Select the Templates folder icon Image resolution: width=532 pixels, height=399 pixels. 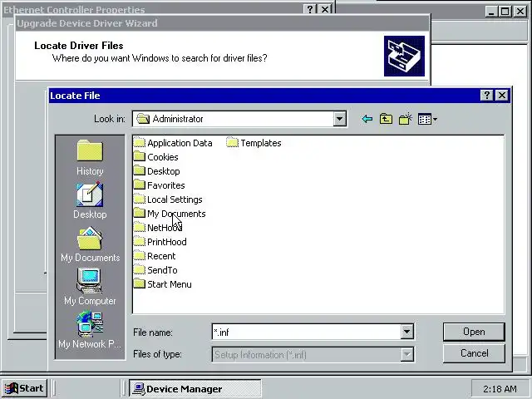click(x=232, y=142)
